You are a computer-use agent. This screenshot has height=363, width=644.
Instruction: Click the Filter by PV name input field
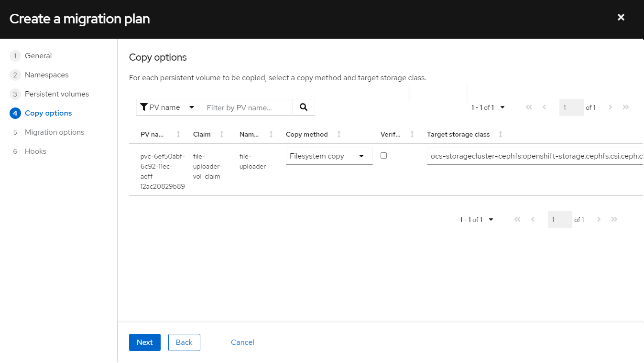click(x=247, y=107)
